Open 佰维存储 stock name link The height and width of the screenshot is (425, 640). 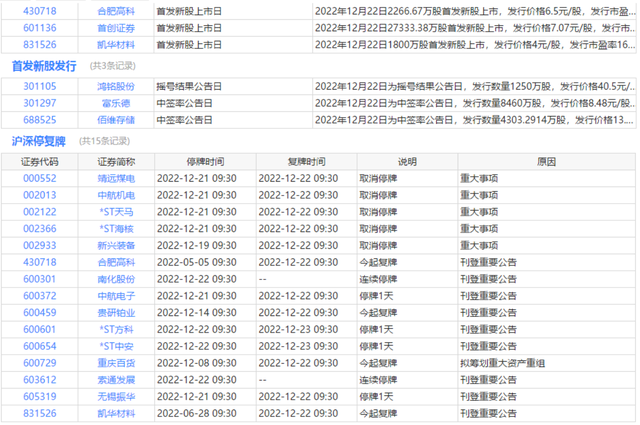coord(116,120)
